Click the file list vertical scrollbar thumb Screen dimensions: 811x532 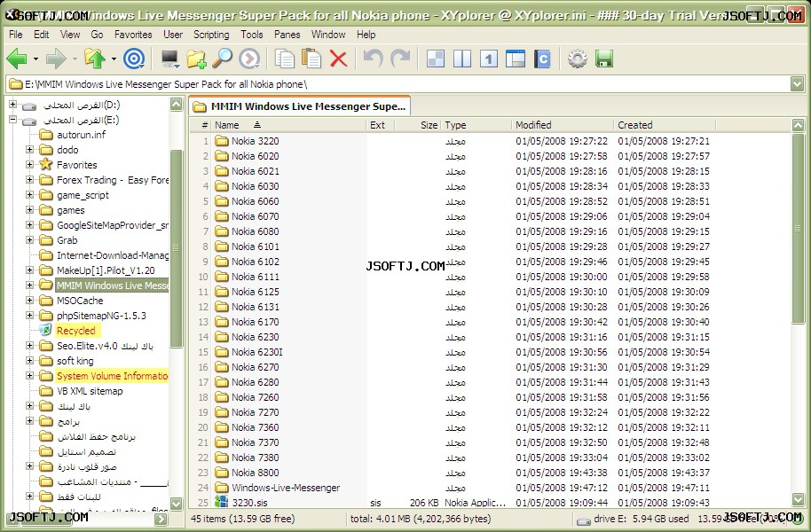point(798,229)
